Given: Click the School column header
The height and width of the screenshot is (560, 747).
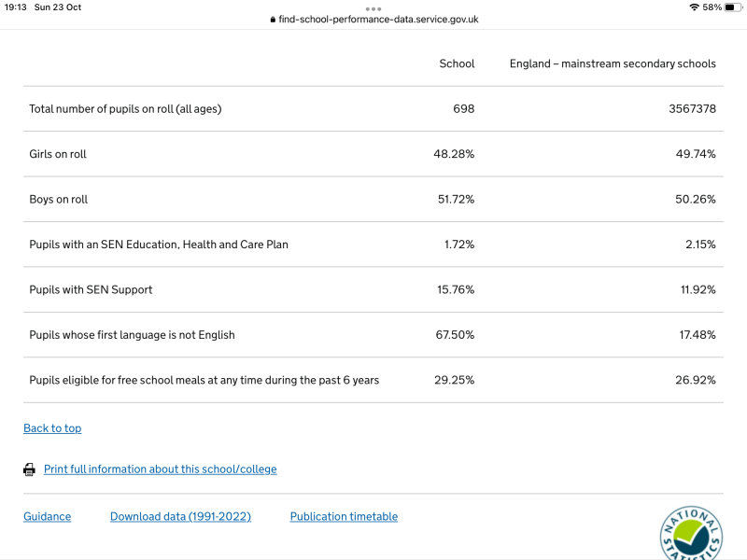Looking at the screenshot, I should coord(457,64).
